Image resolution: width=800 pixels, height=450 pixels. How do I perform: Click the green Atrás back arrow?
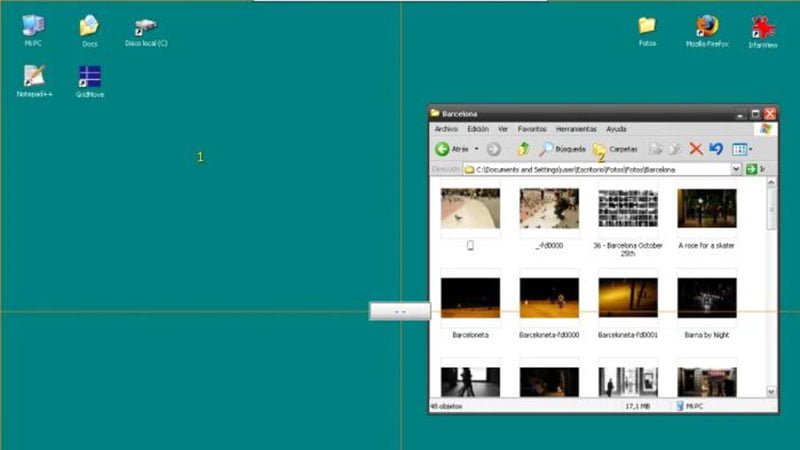pos(443,149)
